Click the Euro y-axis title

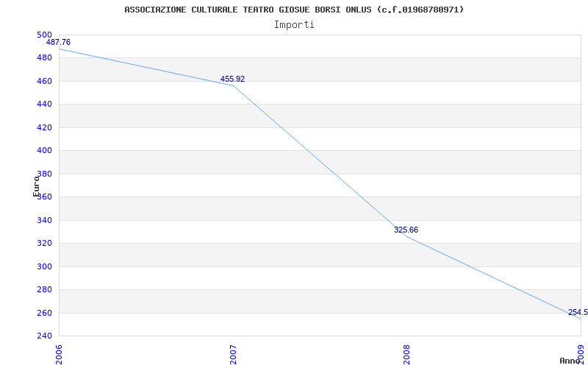point(36,186)
